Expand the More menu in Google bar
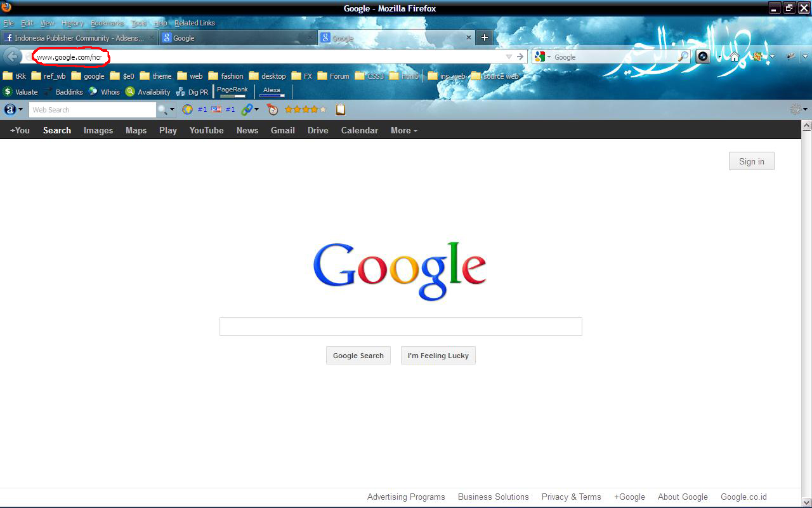 pos(403,130)
